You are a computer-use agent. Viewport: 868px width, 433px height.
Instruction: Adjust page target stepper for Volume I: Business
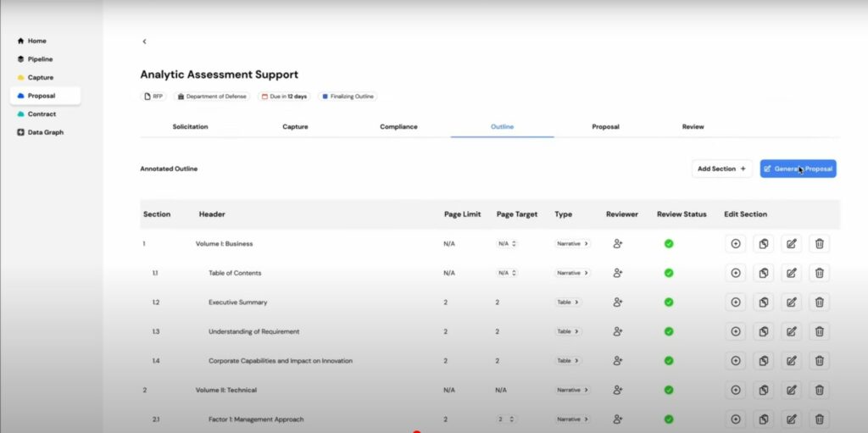point(507,244)
